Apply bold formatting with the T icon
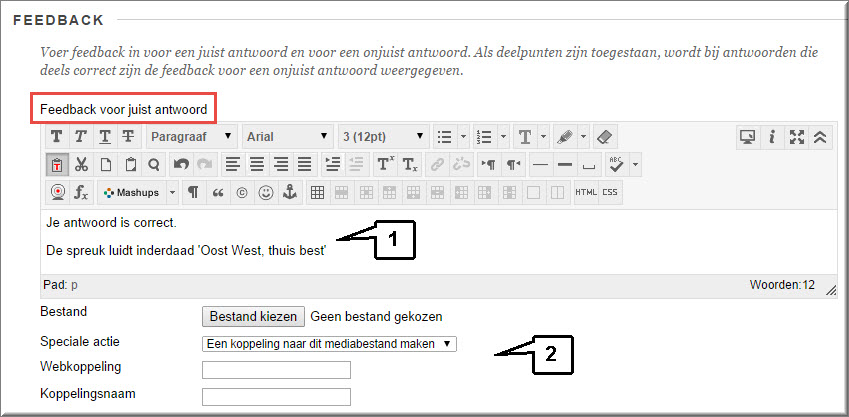This screenshot has height=417, width=849. click(56, 137)
